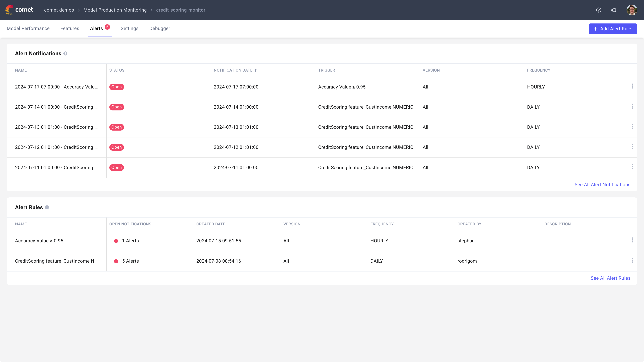Click the Add Alert Rule button
This screenshot has width=644, height=362.
(x=613, y=28)
